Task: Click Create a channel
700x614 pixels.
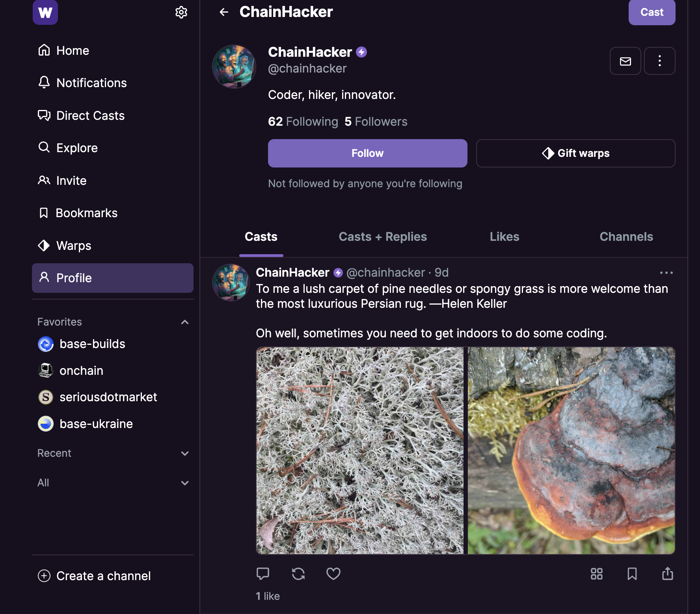Action: tap(94, 576)
